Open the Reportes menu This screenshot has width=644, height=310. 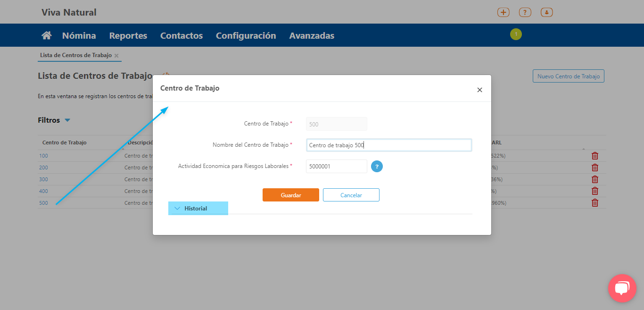[128, 35]
